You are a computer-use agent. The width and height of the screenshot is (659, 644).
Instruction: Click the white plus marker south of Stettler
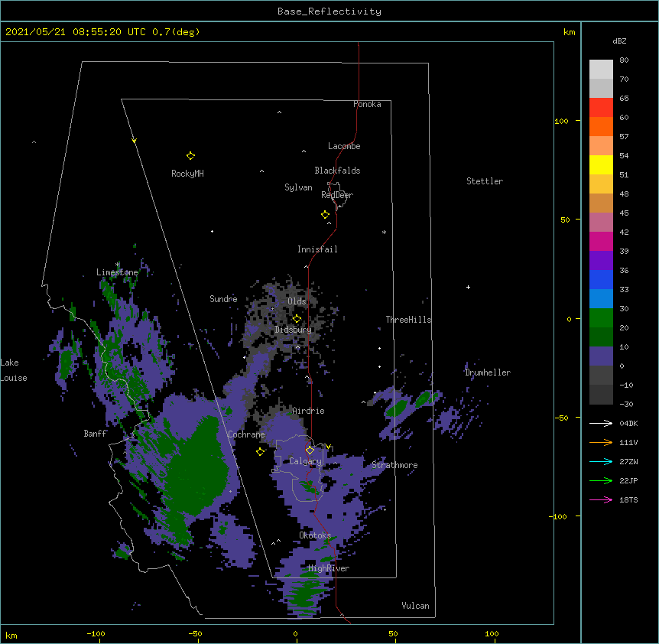468,287
